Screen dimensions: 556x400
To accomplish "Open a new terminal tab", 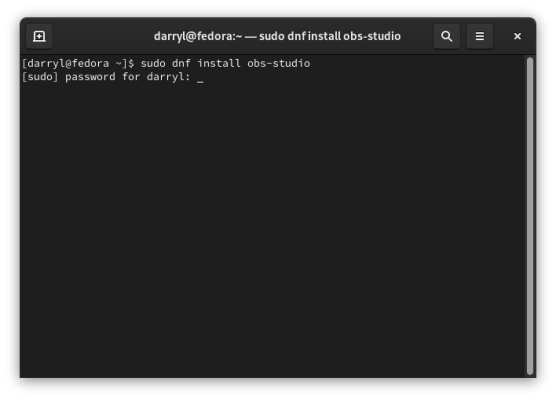I will pyautogui.click(x=39, y=36).
